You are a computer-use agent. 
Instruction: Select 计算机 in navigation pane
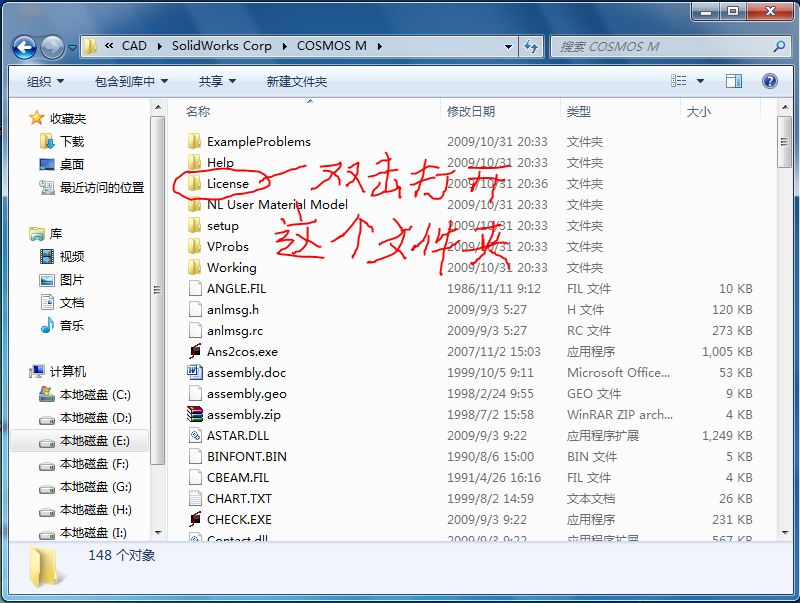[x=58, y=371]
